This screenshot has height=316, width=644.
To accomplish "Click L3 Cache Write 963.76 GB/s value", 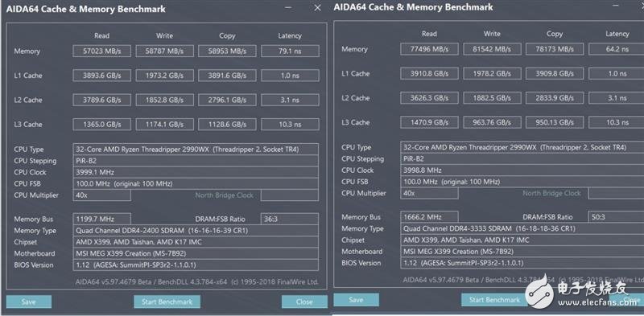I will pyautogui.click(x=492, y=122).
